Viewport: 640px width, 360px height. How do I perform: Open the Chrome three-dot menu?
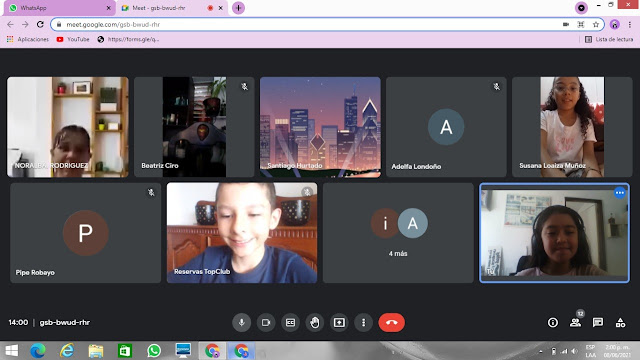(630, 24)
